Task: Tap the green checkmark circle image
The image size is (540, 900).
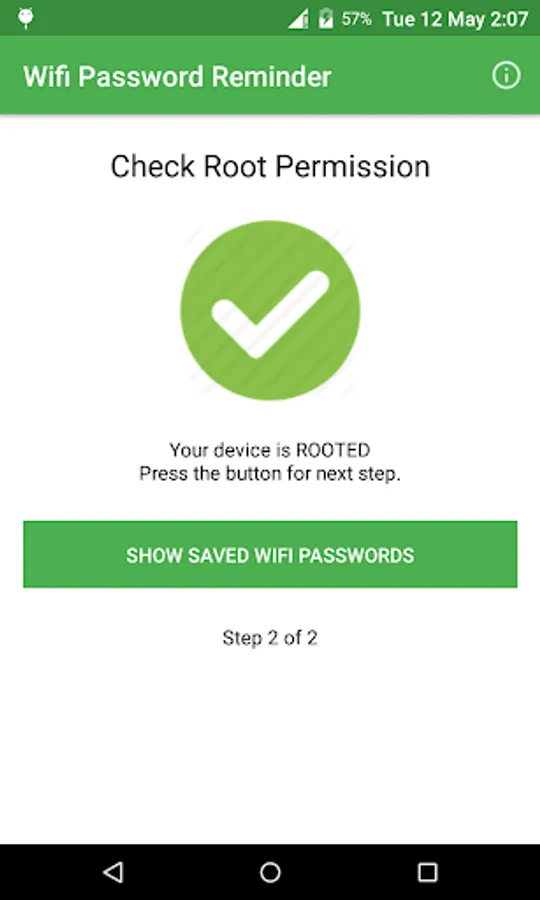Action: click(x=270, y=311)
